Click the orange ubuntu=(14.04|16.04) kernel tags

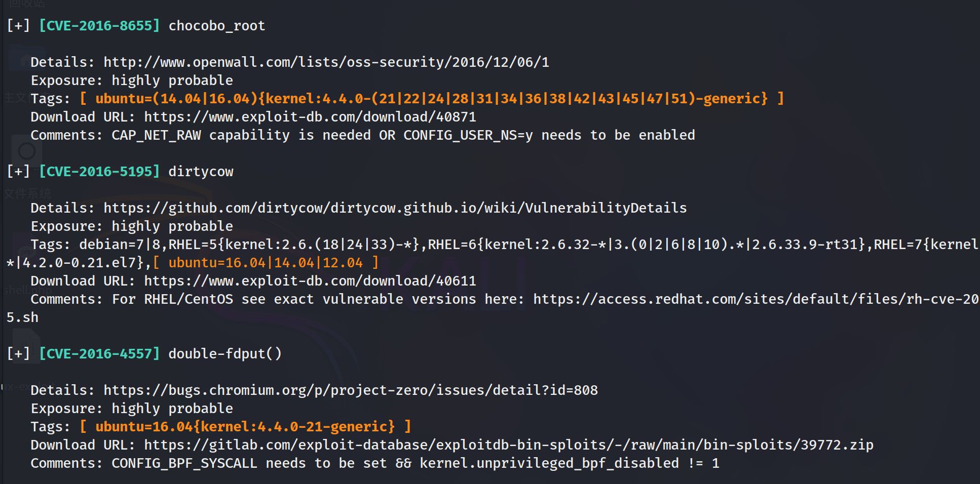click(432, 99)
